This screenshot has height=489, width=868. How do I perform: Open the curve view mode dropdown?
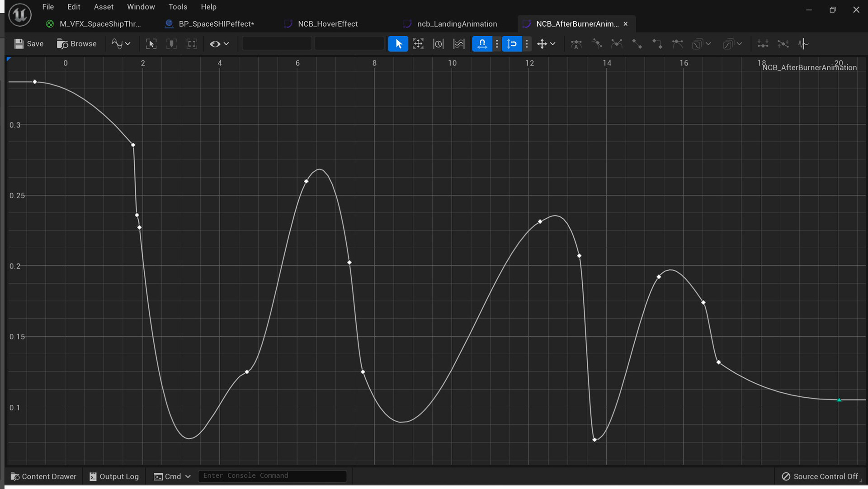coord(121,44)
